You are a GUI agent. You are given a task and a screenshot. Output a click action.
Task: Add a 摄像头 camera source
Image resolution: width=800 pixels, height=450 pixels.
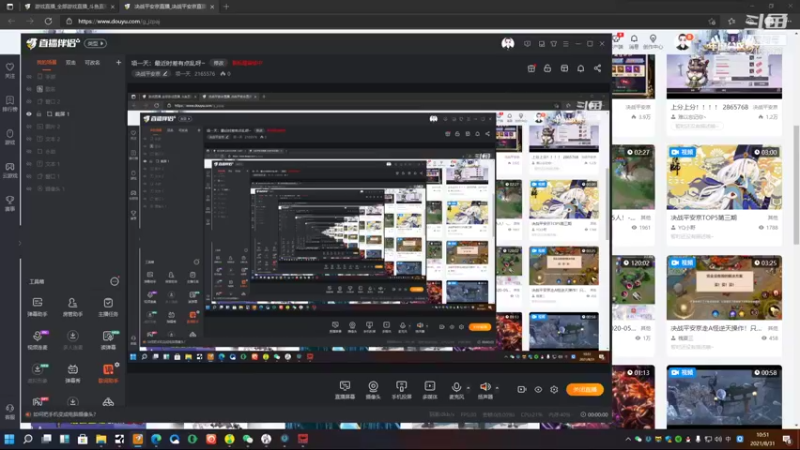pos(373,390)
